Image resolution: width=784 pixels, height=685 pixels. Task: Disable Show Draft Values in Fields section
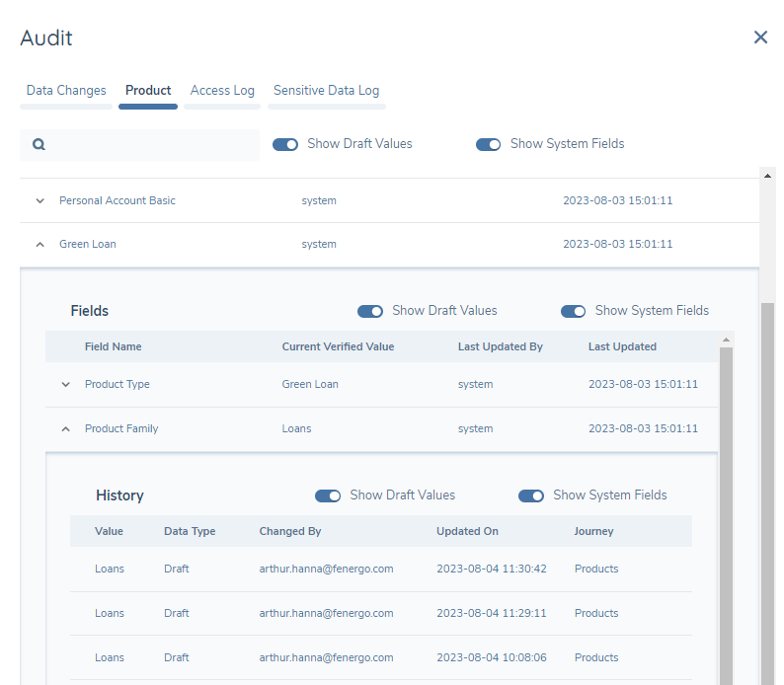click(x=370, y=311)
